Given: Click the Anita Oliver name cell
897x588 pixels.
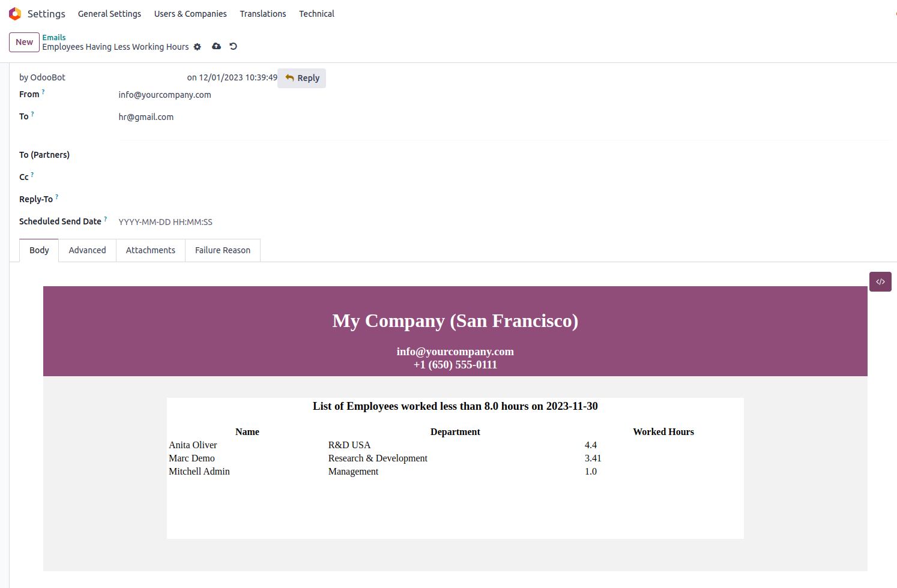Looking at the screenshot, I should coord(193,445).
